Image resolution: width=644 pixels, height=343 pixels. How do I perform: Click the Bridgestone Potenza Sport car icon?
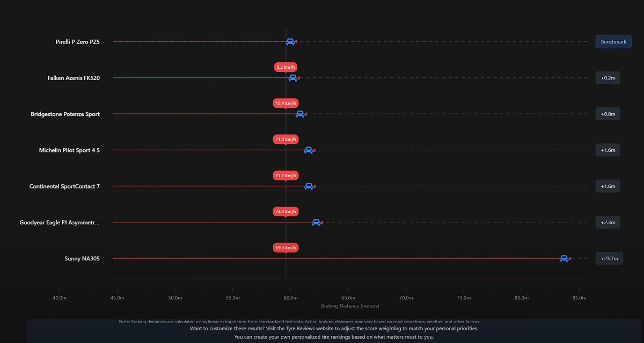(x=300, y=114)
